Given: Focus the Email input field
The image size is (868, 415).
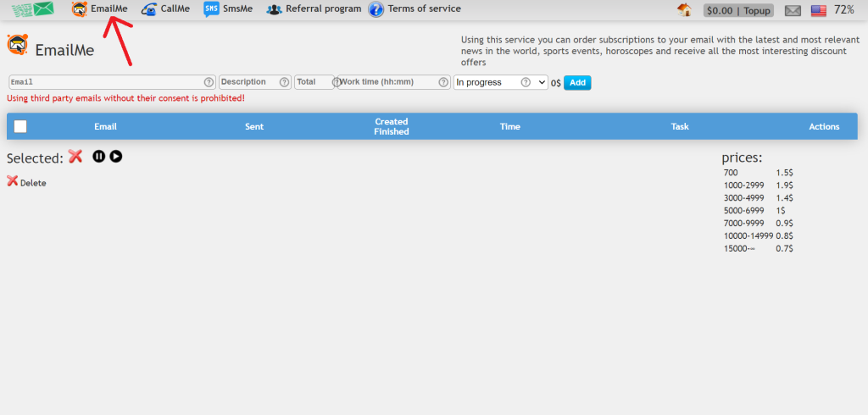Looking at the screenshot, I should [113, 82].
